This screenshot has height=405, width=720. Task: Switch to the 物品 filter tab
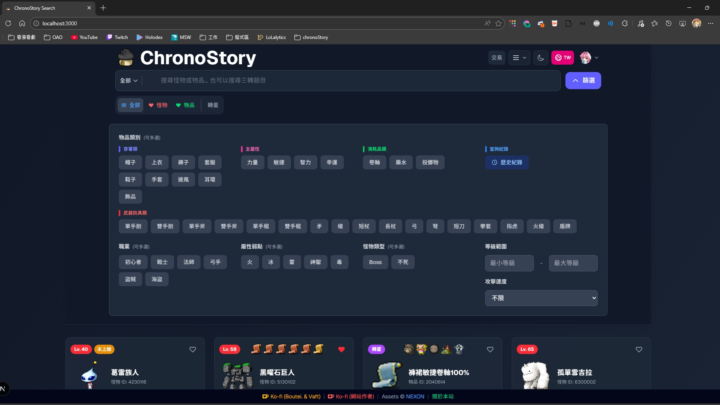[x=185, y=105]
